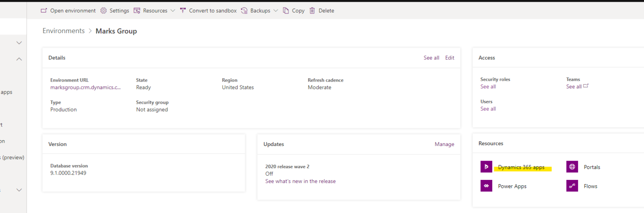Viewport: 644px width, 213px height.
Task: Click the Settings gear icon
Action: pyautogui.click(x=104, y=10)
